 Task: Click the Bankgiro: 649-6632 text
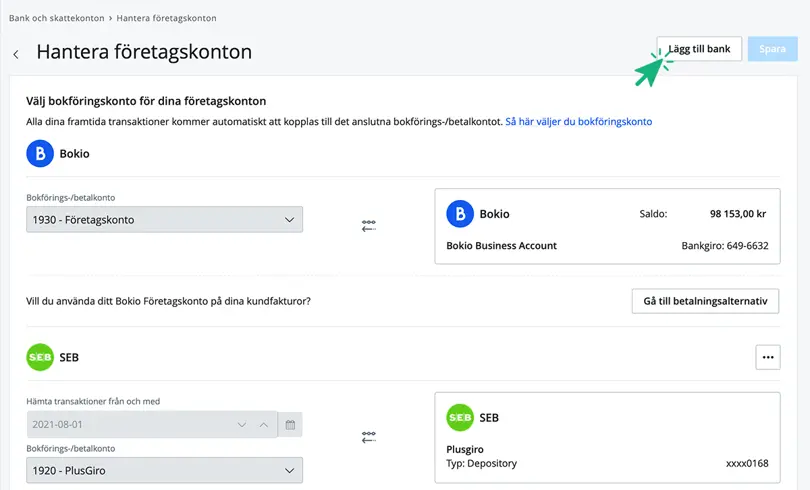(x=725, y=246)
